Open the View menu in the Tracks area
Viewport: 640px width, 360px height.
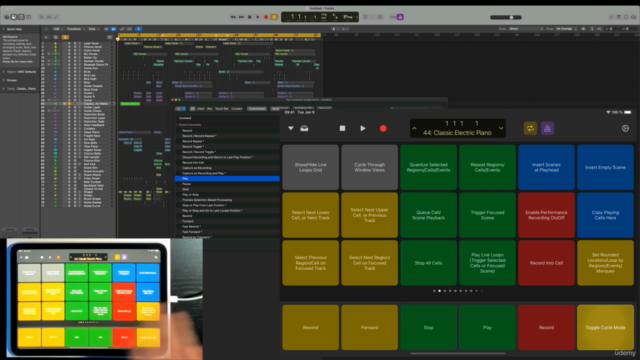(x=93, y=29)
